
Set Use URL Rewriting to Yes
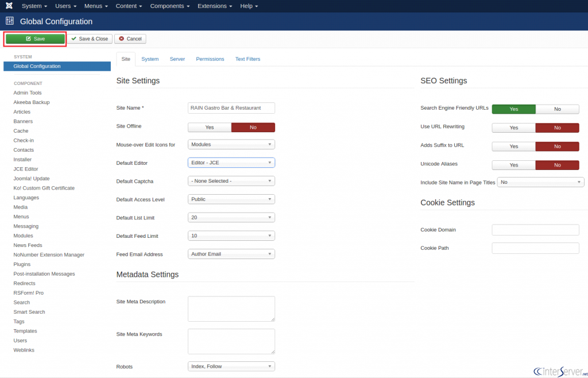tap(514, 128)
